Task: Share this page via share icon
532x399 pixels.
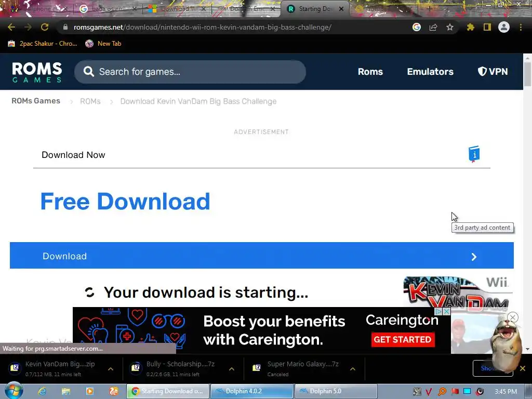Action: coord(433,27)
